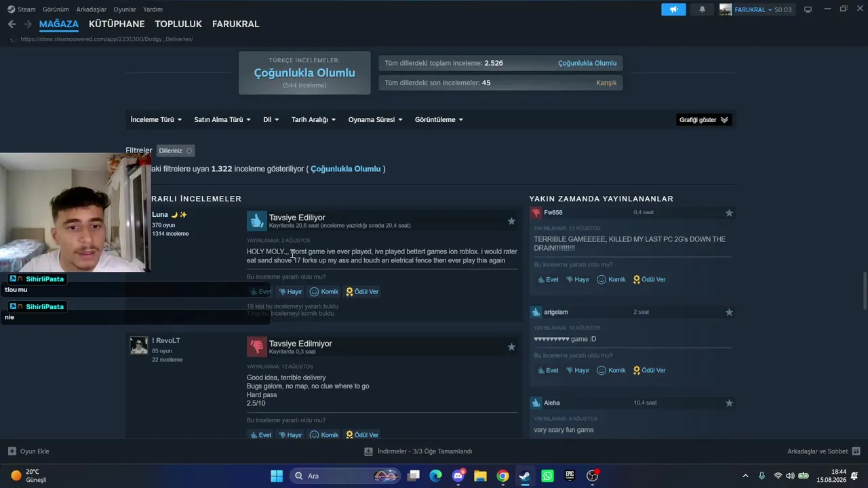The height and width of the screenshot is (488, 868).
Task: Open the Görünüm menu
Action: pos(56,9)
